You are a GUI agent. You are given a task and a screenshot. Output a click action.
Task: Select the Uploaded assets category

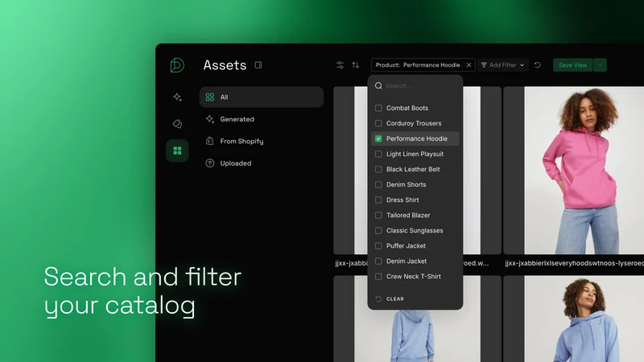tap(262, 163)
